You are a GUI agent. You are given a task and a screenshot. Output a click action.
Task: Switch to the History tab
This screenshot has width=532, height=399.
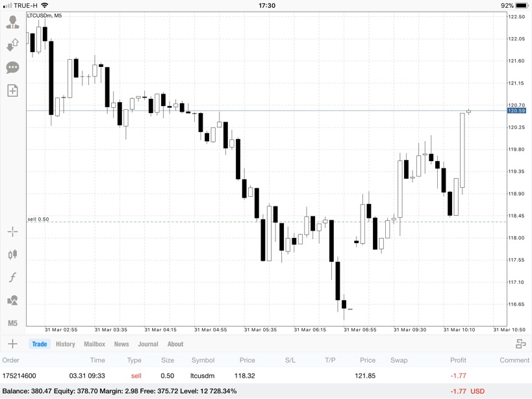pos(65,344)
